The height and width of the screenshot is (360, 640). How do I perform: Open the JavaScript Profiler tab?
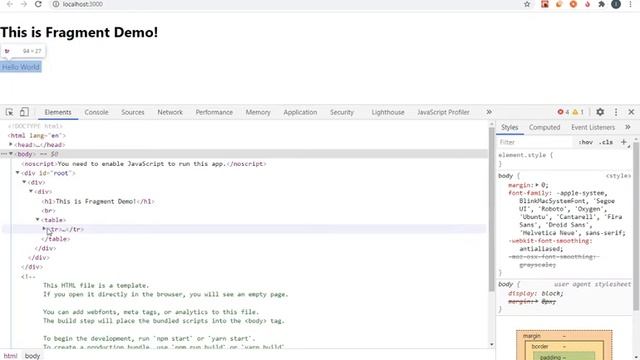(x=443, y=112)
